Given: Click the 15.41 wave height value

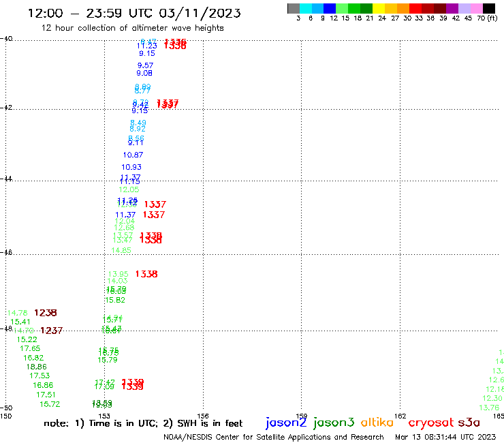Looking at the screenshot, I should (20, 322).
